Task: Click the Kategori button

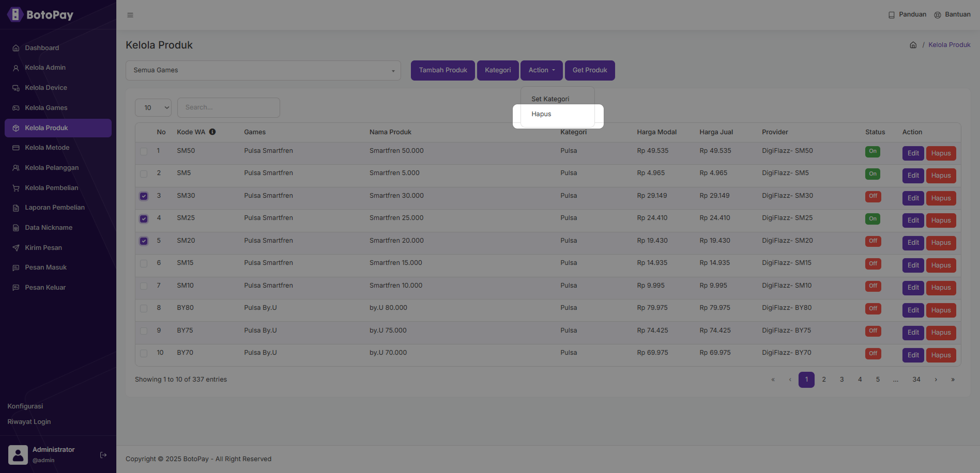Action: click(498, 70)
